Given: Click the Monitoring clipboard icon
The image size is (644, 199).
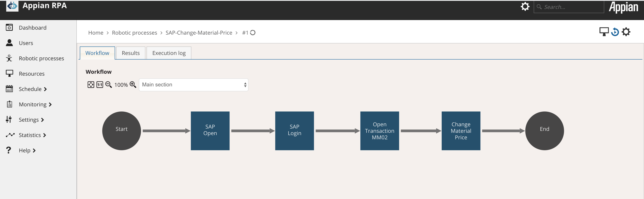Looking at the screenshot, I should tap(10, 104).
